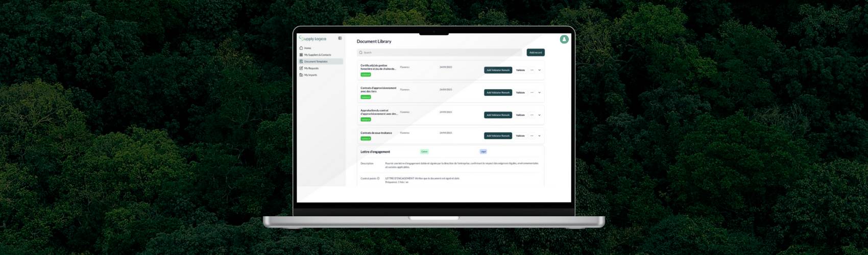868x255 pixels.
Task: Click the Coton tag
Action: point(424,151)
